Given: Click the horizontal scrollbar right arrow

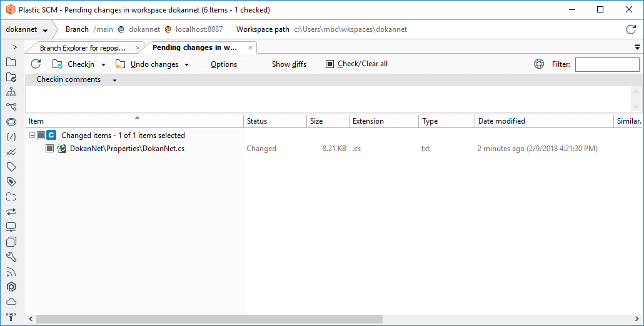Looking at the screenshot, I should (x=637, y=319).
